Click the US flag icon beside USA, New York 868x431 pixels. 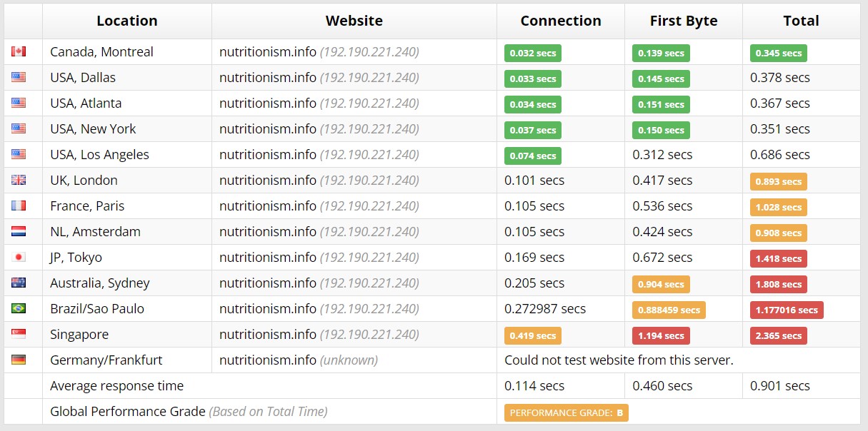point(19,128)
